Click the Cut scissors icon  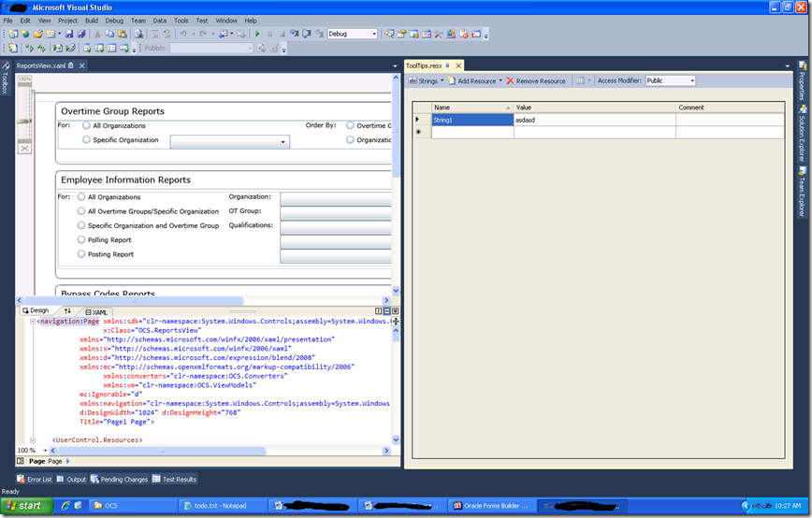98,34
